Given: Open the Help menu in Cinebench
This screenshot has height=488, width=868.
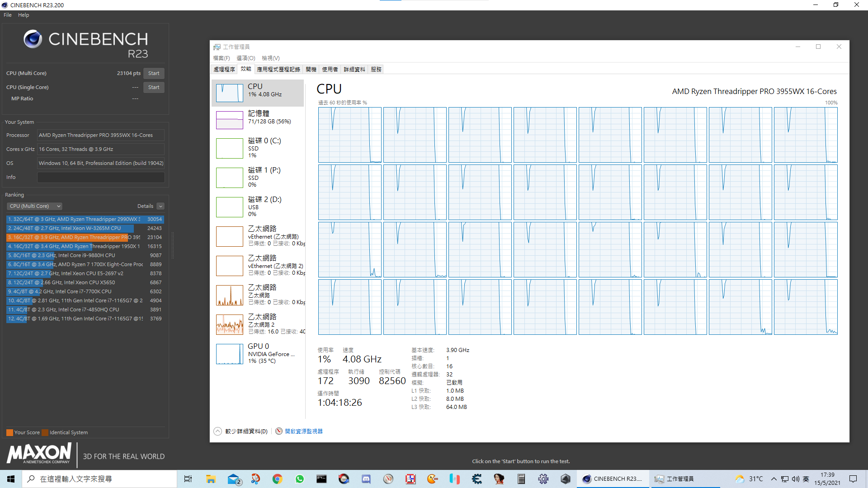Looking at the screenshot, I should click(x=24, y=15).
